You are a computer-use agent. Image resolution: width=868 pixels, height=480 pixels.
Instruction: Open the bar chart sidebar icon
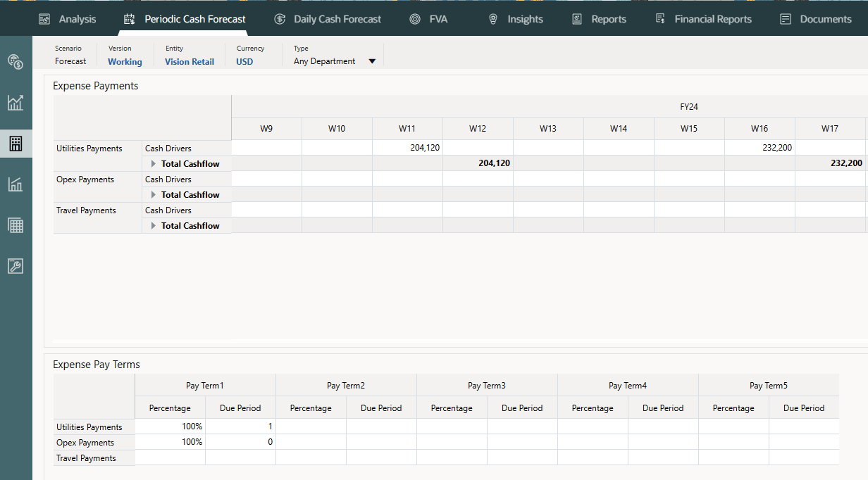pyautogui.click(x=15, y=184)
